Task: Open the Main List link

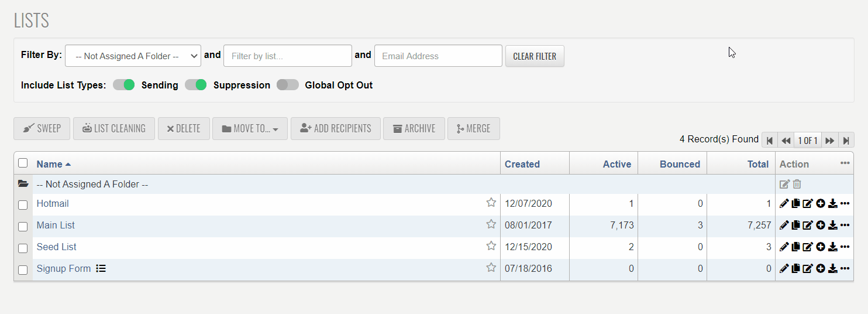Action: [56, 226]
